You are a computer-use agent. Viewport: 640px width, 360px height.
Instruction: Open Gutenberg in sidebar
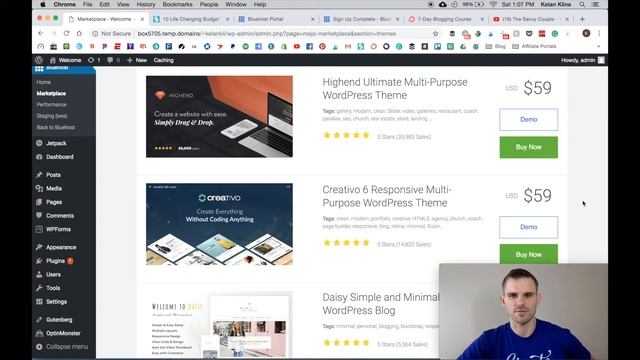tap(59, 320)
